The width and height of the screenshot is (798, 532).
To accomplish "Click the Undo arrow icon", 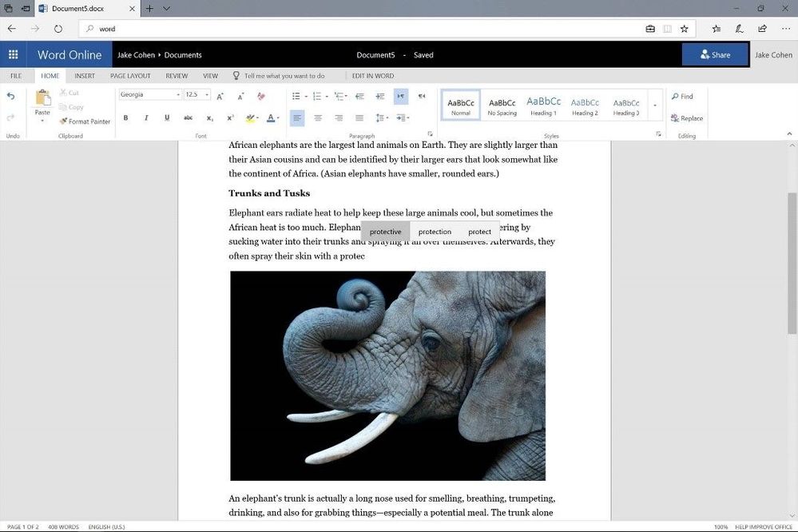I will pos(11,96).
